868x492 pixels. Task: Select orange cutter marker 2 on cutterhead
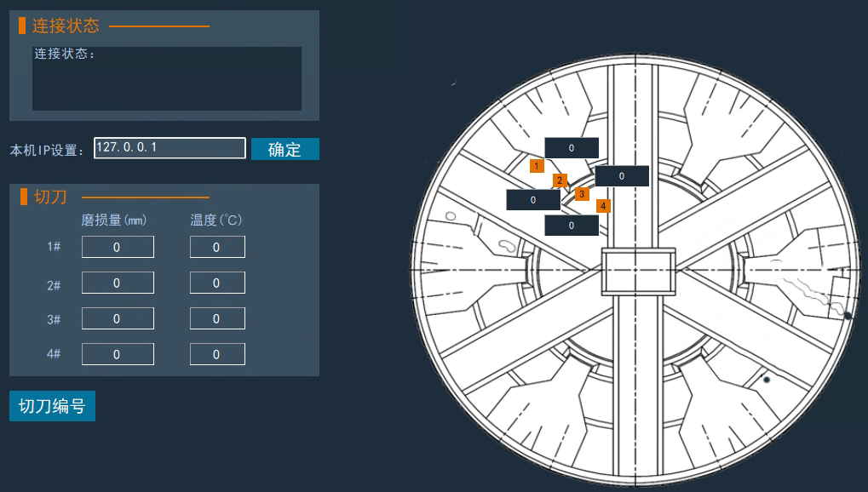[x=560, y=180]
